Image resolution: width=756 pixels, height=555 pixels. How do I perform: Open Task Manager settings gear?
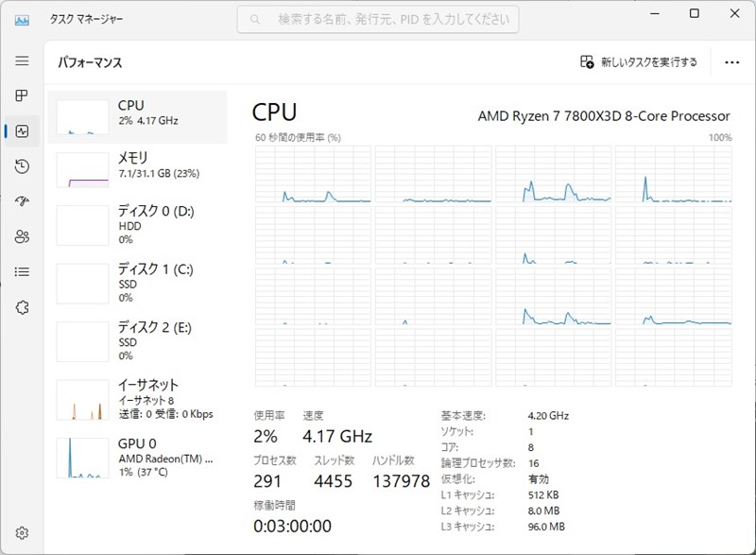[22, 533]
